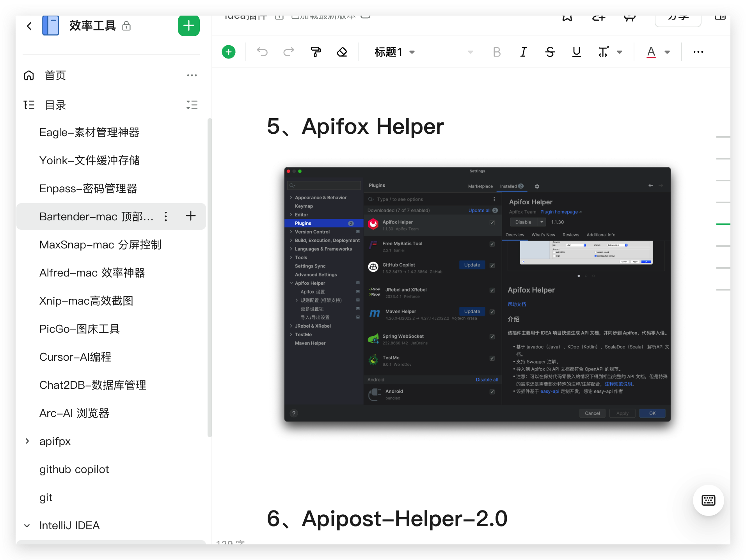Open the Eagle–素材管理神器 note
746x560 pixels.
click(89, 132)
